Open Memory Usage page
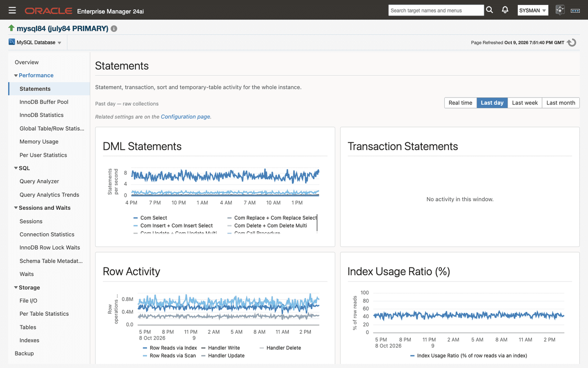Screen dimensions: 588x368 tap(39, 142)
